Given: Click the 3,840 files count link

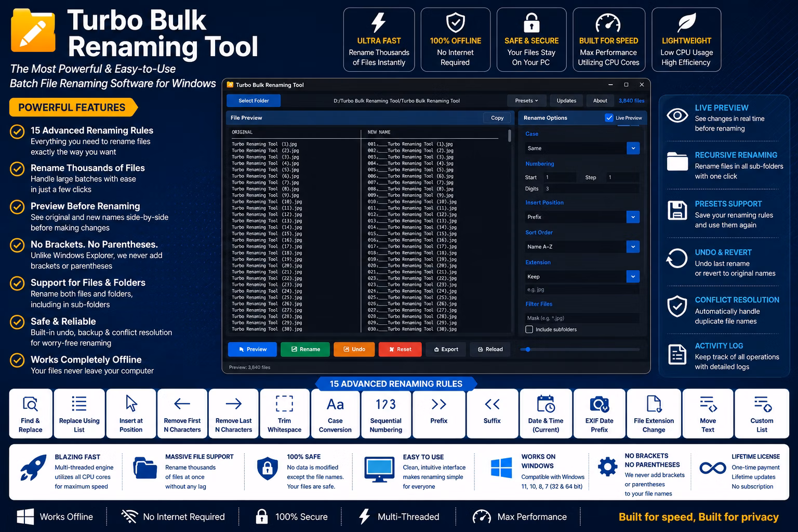Looking at the screenshot, I should coord(631,101).
